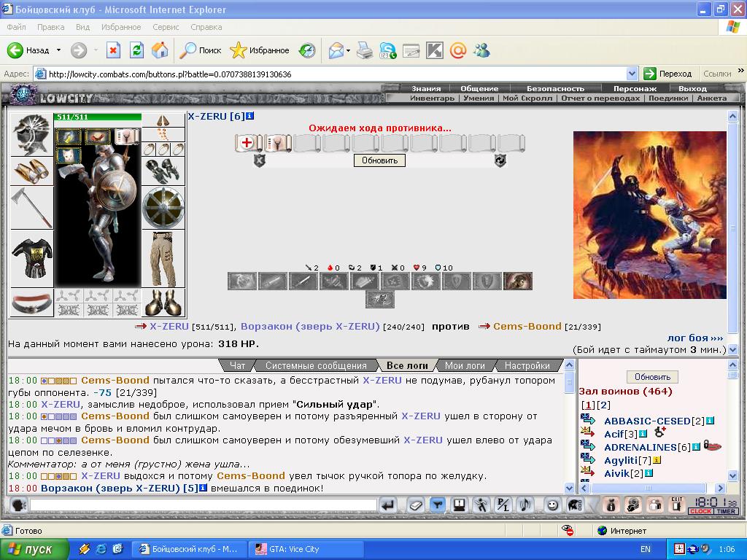
Task: Click the white cat pet icon
Action: [x=69, y=156]
